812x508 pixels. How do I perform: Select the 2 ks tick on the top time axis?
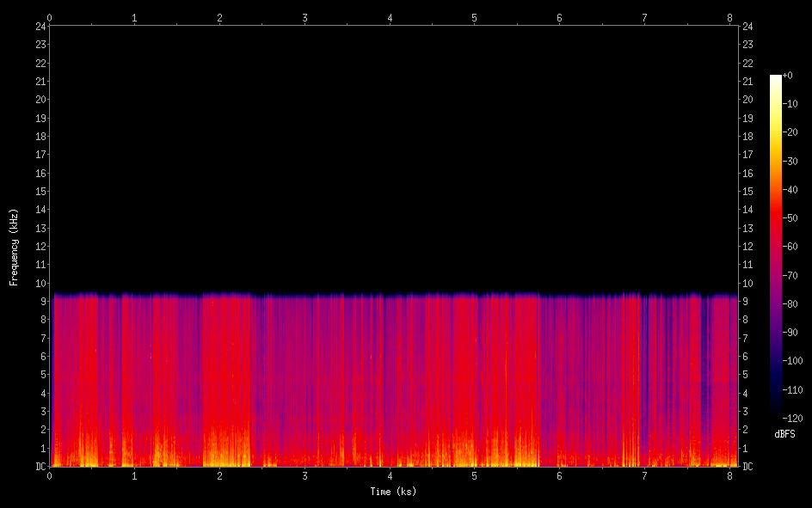coord(220,17)
